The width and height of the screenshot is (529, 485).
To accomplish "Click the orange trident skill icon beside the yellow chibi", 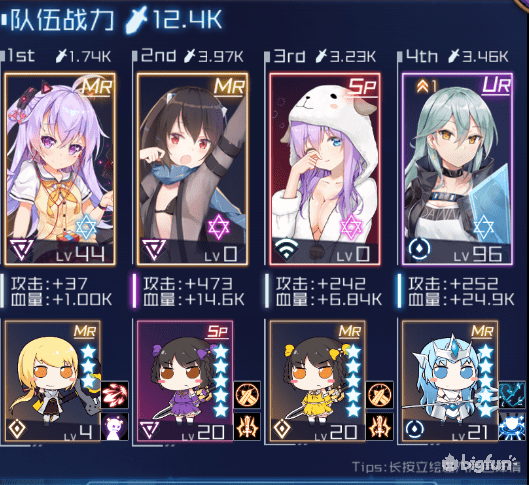I will coord(380,427).
